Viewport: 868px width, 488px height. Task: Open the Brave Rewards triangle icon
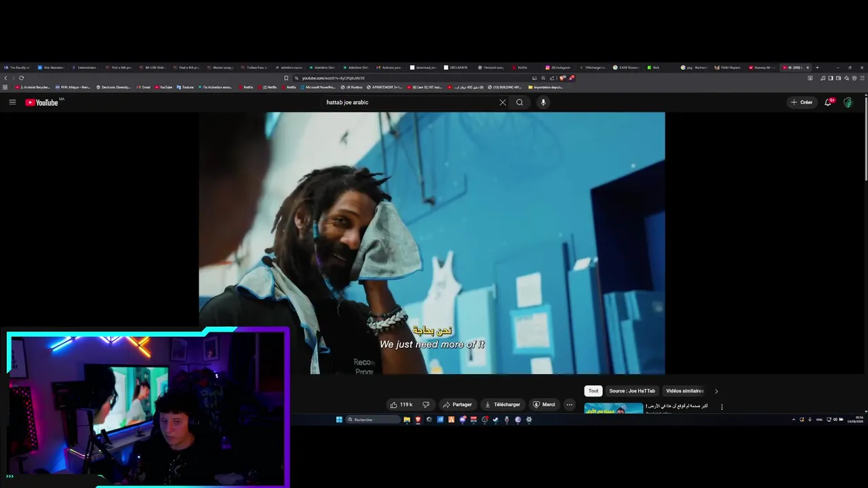coord(571,78)
